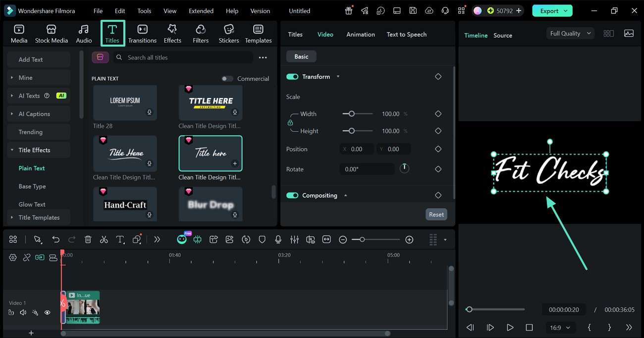Screen dimensions: 644x338
Task: Open the gift box icon in title bar
Action: pos(349,10)
